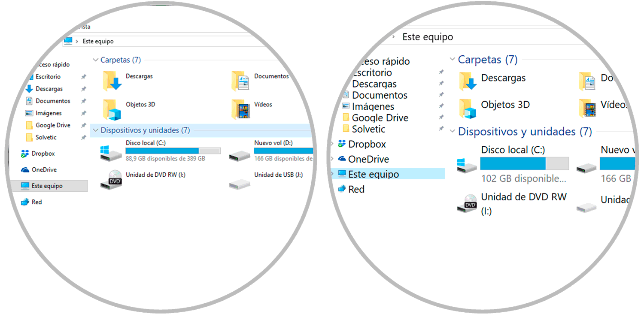Collapse Dispositivos y unidades in right circle
This screenshot has height=314, width=644.
452,131
